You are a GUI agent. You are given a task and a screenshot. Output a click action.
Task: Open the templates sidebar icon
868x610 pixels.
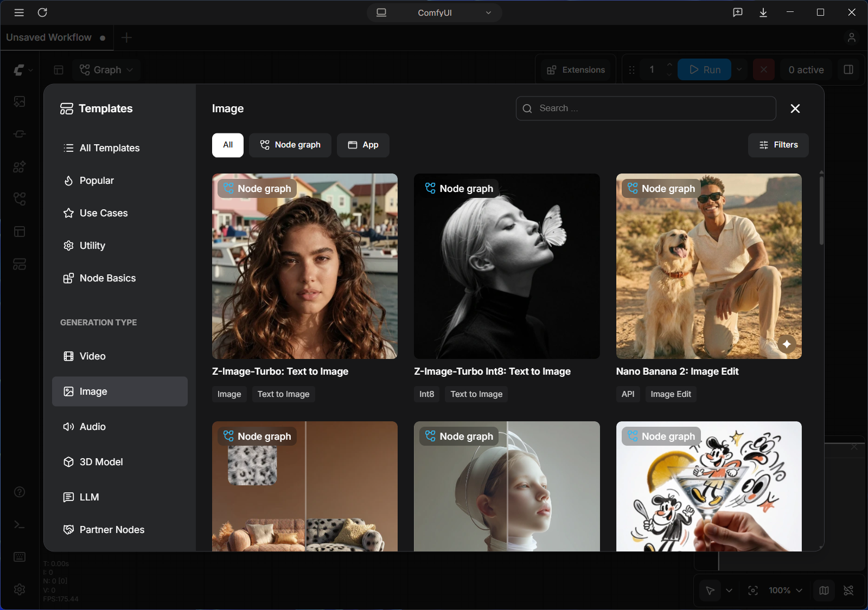[x=20, y=264]
